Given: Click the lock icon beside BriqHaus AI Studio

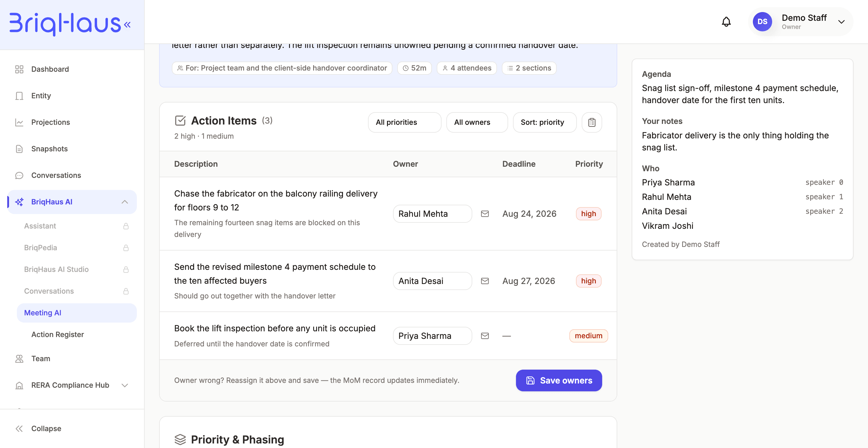Looking at the screenshot, I should click(x=126, y=270).
